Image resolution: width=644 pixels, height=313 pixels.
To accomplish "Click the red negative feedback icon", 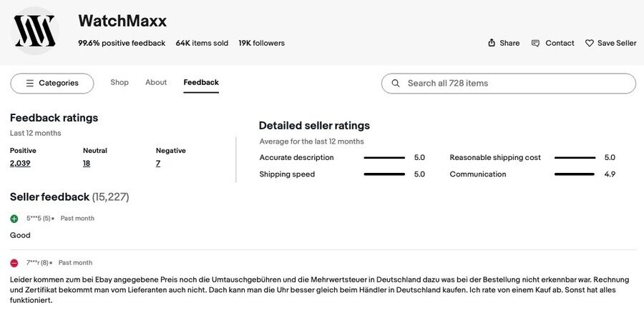I will click(14, 263).
